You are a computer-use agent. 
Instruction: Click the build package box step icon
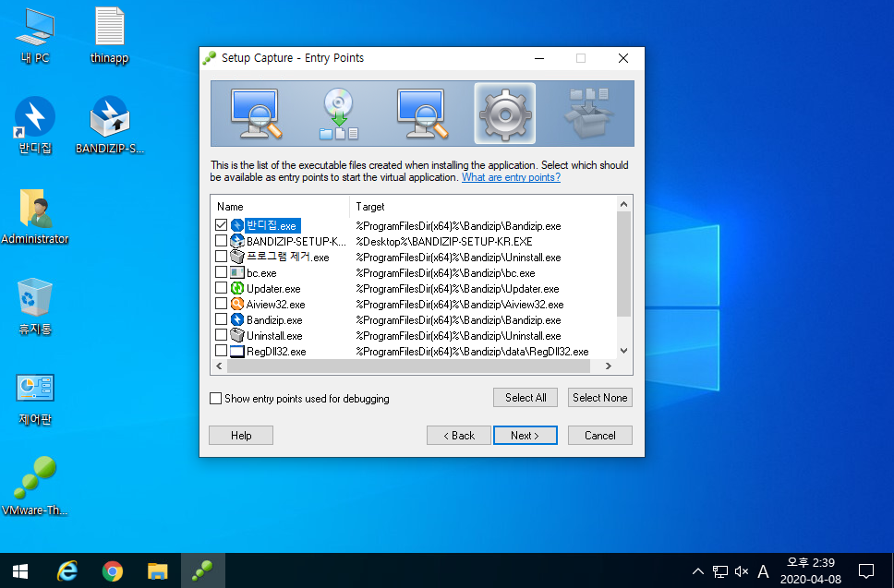click(589, 113)
